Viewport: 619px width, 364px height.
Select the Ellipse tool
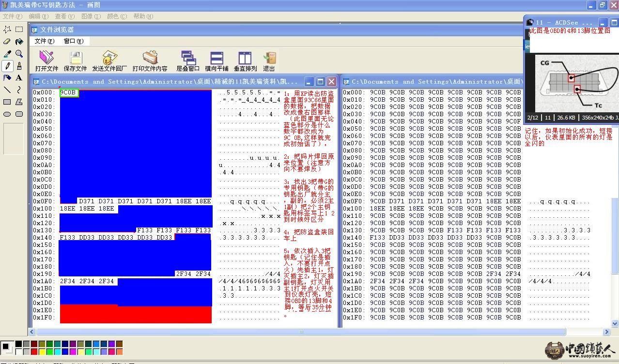(7, 114)
